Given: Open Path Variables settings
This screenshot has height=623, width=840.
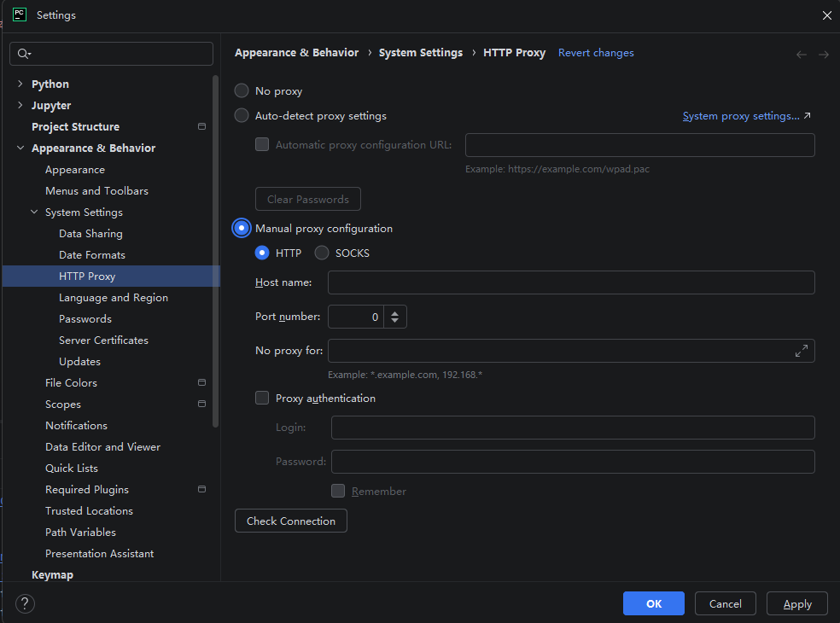Looking at the screenshot, I should 80,532.
